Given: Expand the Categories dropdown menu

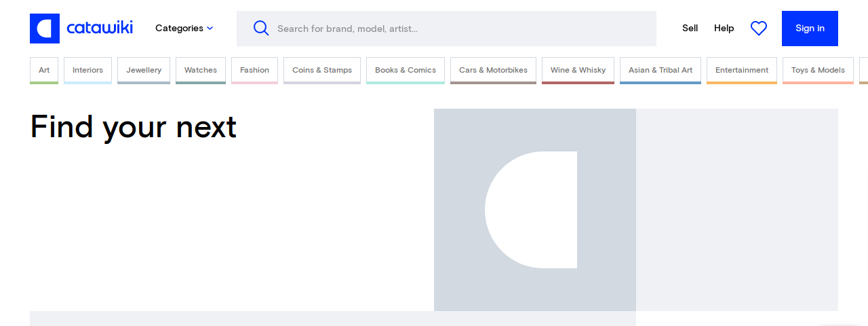Looking at the screenshot, I should click(x=179, y=29).
